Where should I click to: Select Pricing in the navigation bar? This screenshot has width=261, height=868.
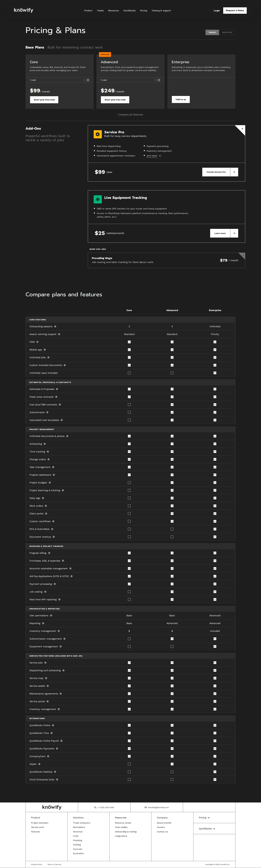[x=144, y=10]
